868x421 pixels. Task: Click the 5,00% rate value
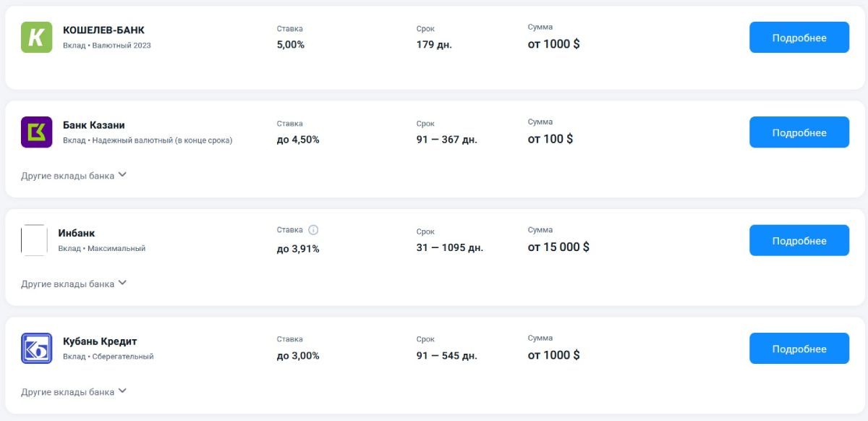pyautogui.click(x=291, y=44)
